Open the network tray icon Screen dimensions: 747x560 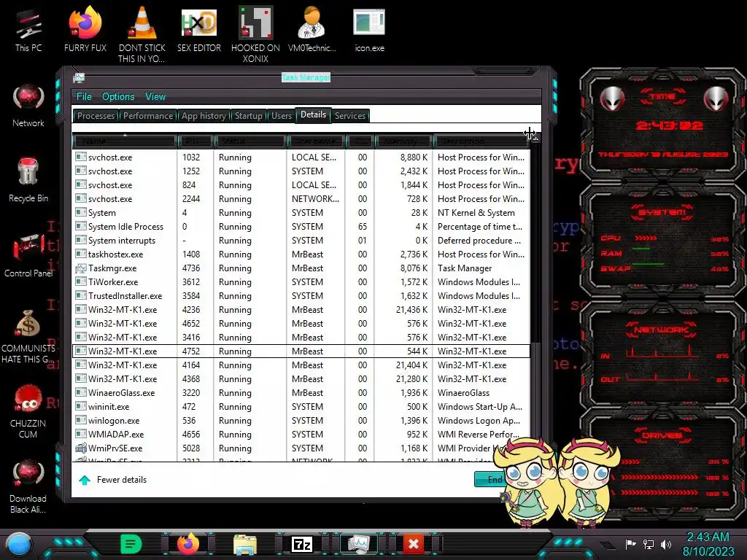649,544
